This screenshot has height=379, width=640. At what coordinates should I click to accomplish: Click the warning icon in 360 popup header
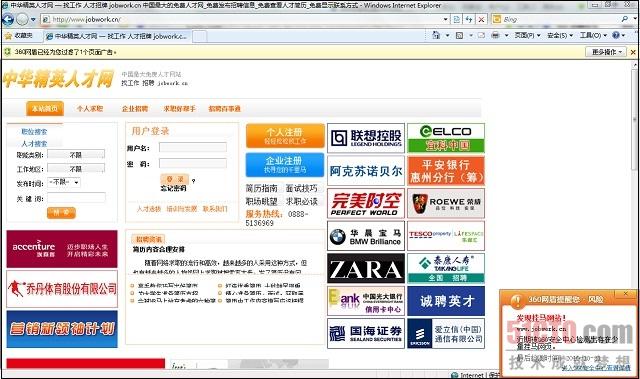(x=517, y=301)
